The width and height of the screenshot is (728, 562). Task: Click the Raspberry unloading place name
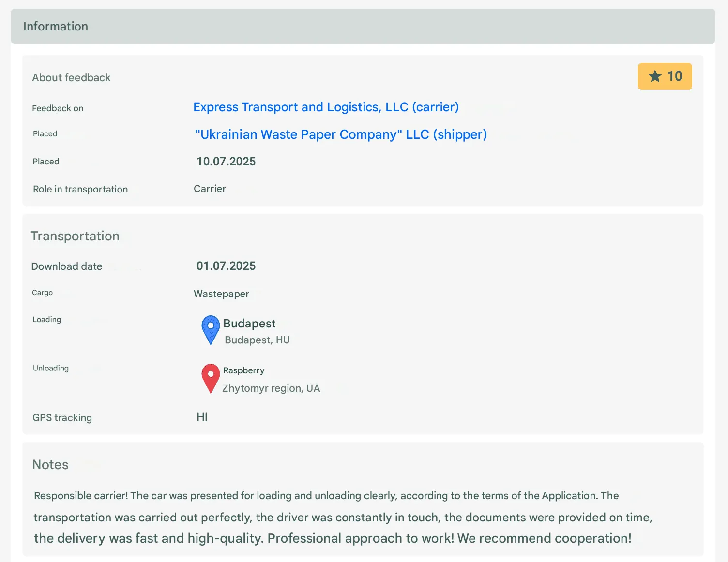(x=243, y=370)
